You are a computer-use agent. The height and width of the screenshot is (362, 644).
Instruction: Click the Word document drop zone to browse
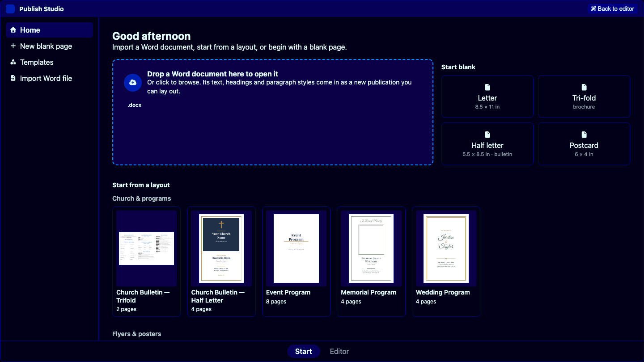[273, 112]
